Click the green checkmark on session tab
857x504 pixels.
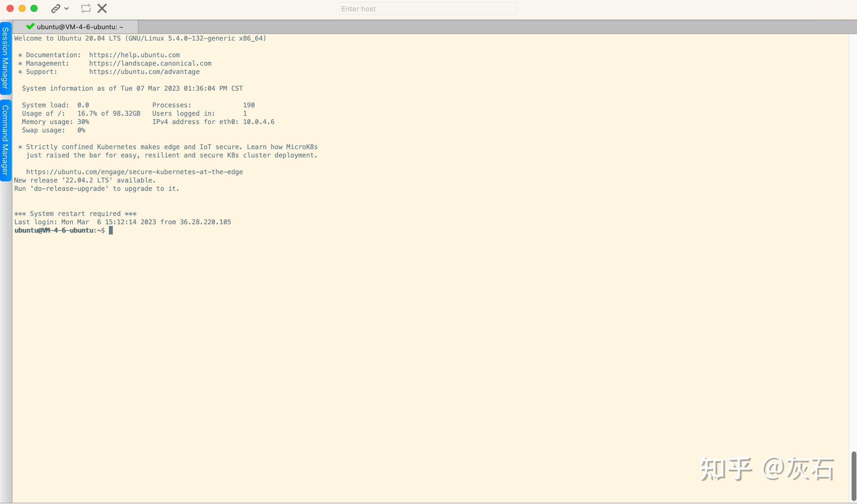click(30, 26)
